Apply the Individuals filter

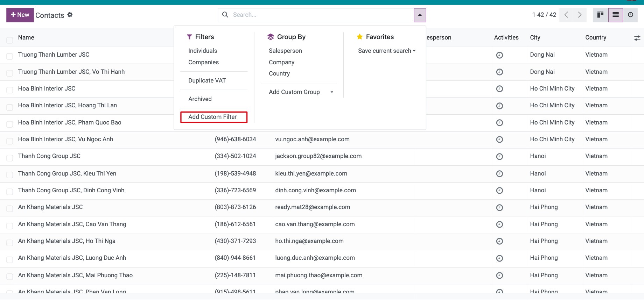[203, 51]
